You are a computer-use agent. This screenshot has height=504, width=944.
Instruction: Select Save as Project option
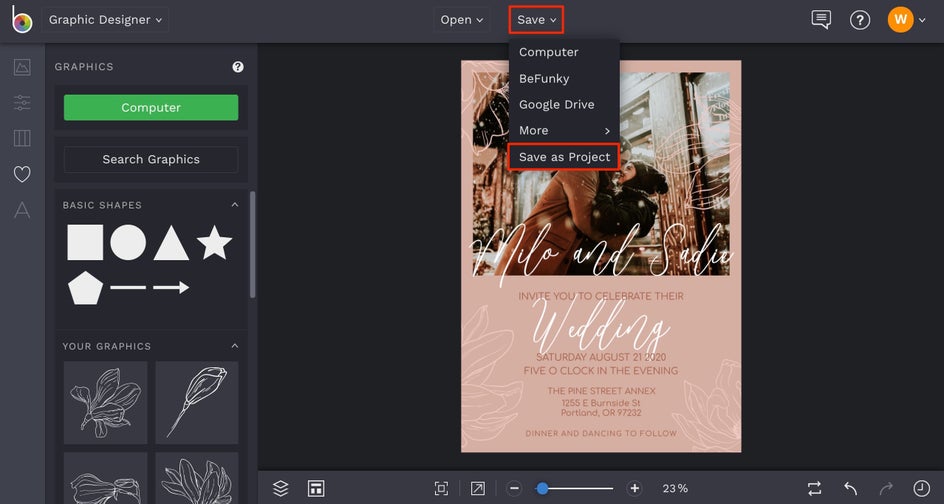(x=564, y=157)
